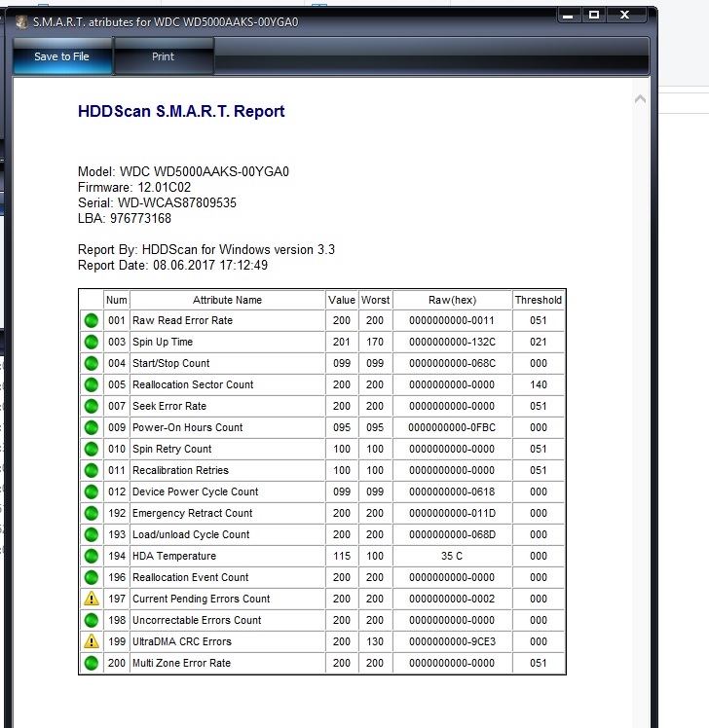709x728 pixels.
Task: Click the green status icon for Spin Up Time
Action: [92, 342]
